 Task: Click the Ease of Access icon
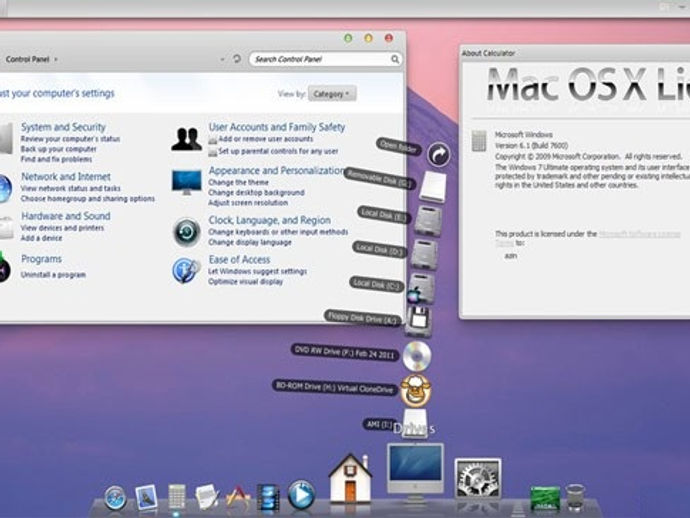(186, 269)
